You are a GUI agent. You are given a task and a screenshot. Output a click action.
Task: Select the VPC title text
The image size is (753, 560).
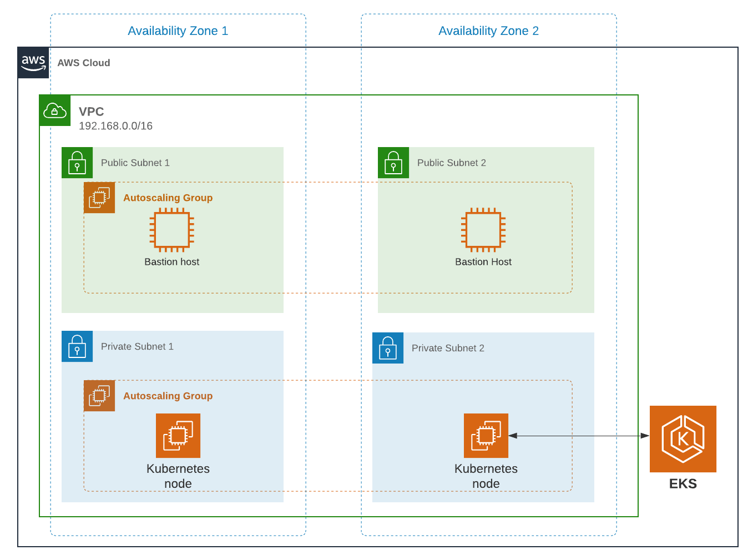[92, 112]
